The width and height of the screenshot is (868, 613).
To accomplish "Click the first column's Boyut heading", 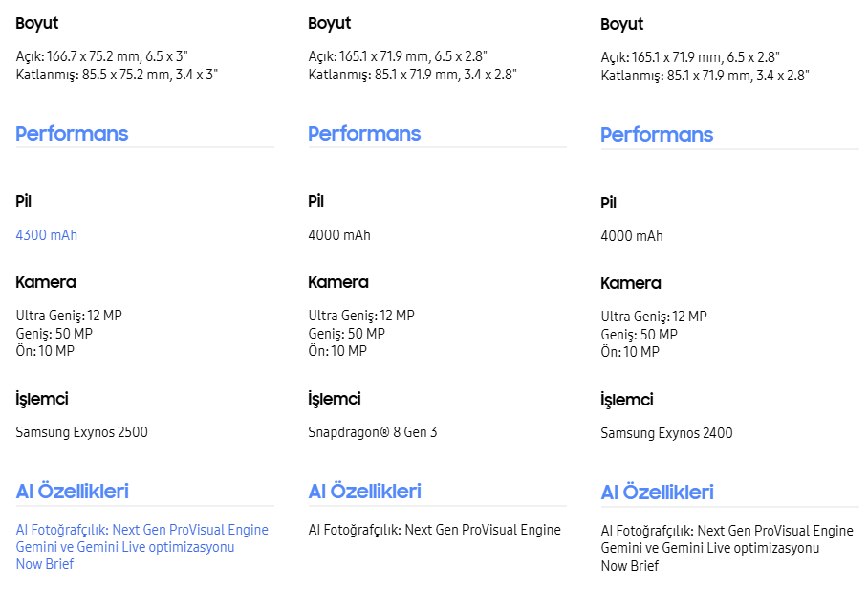I will 37,23.
